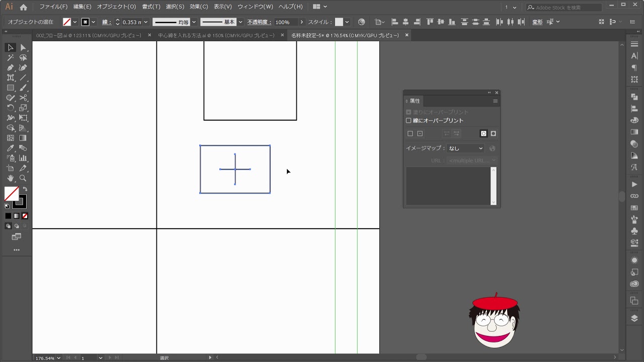Choose the Rotate tool
This screenshot has height=362, width=644.
pyautogui.click(x=10, y=108)
